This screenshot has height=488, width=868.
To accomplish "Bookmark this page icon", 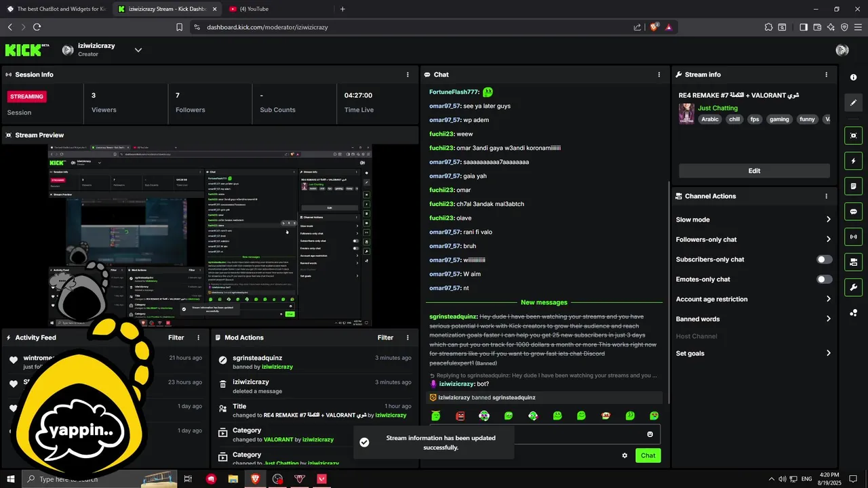I will (x=179, y=27).
